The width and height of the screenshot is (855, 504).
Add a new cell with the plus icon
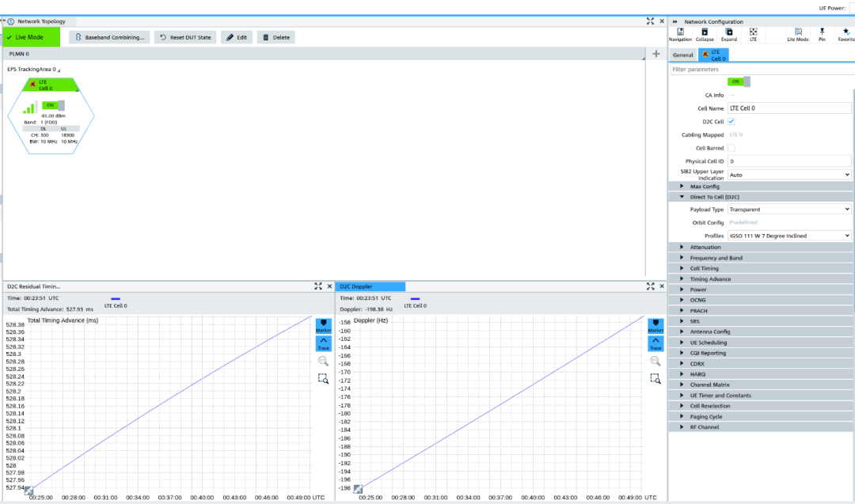coord(655,54)
